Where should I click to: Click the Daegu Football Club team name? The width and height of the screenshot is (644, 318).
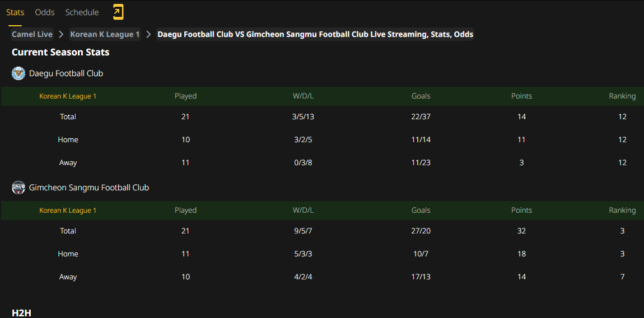point(66,73)
